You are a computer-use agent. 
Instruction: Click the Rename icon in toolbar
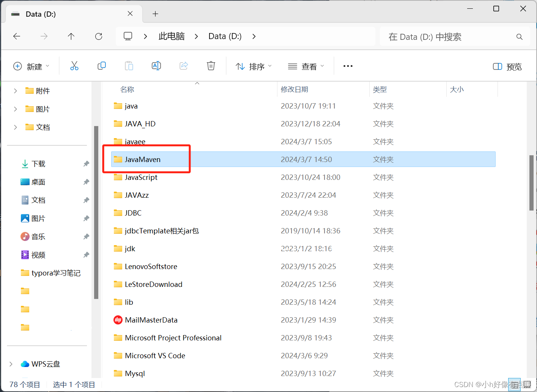(156, 66)
